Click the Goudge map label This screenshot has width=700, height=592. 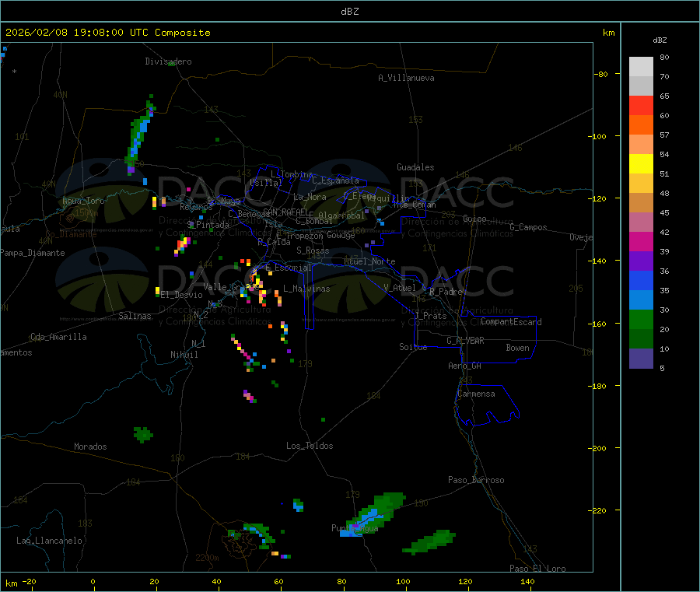coord(341,235)
